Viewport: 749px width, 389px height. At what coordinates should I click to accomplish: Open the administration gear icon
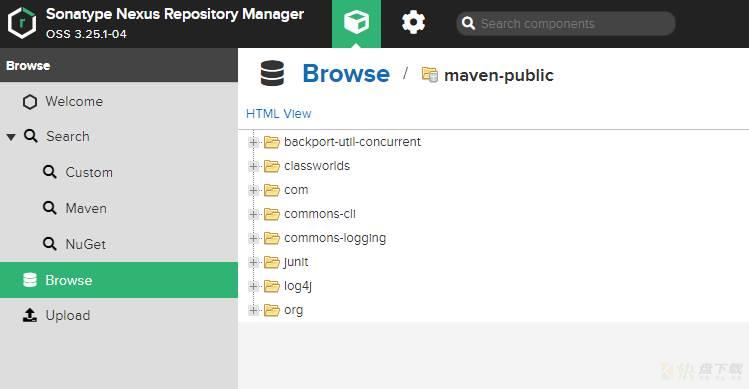pos(413,22)
